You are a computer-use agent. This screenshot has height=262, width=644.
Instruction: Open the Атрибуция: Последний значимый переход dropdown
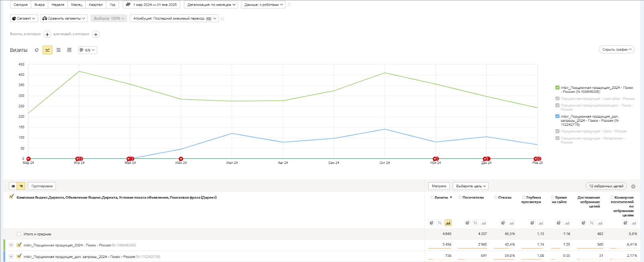click(x=174, y=18)
